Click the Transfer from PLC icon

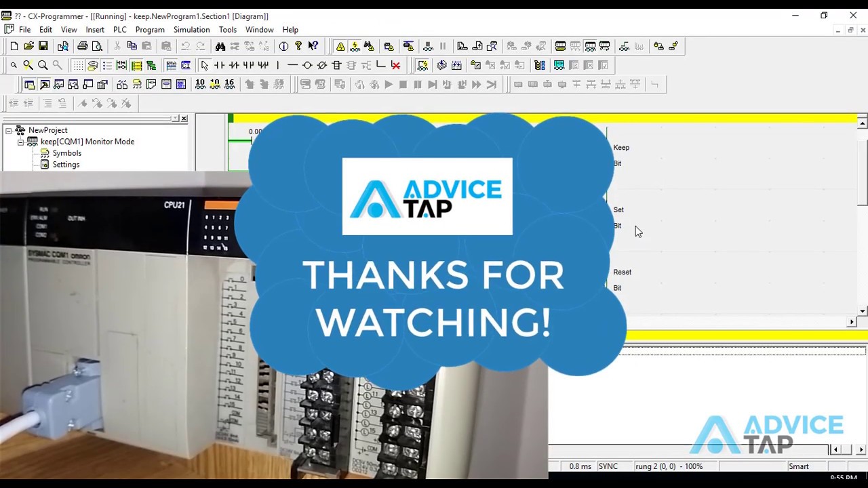click(x=477, y=46)
